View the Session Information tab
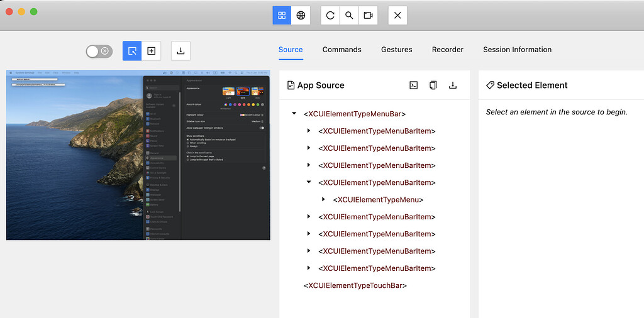 517,50
